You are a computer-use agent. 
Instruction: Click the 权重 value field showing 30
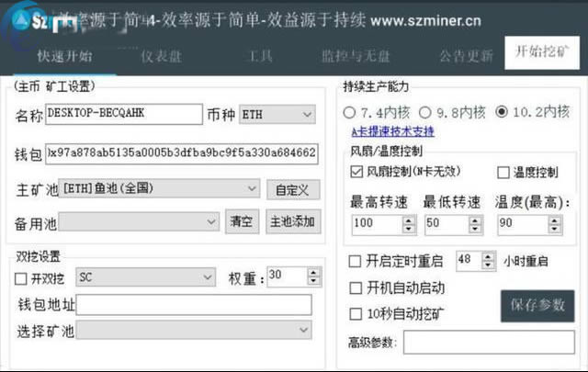[287, 276]
